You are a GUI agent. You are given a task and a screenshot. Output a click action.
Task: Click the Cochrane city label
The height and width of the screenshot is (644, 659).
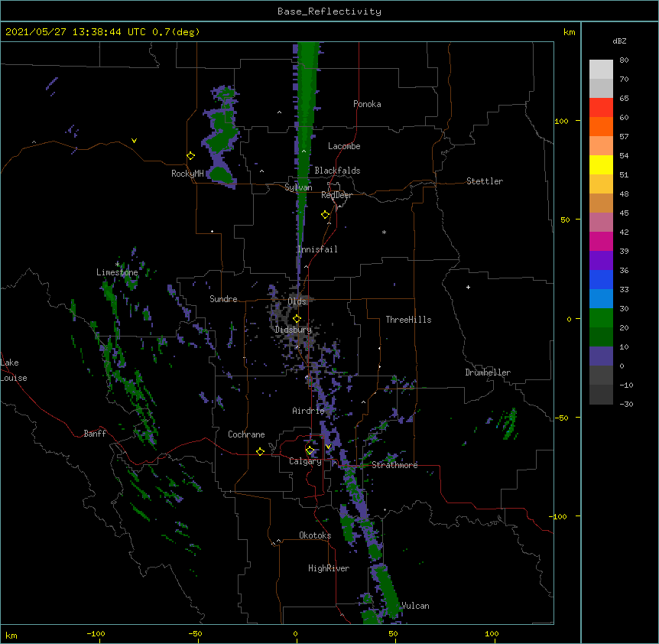point(246,434)
